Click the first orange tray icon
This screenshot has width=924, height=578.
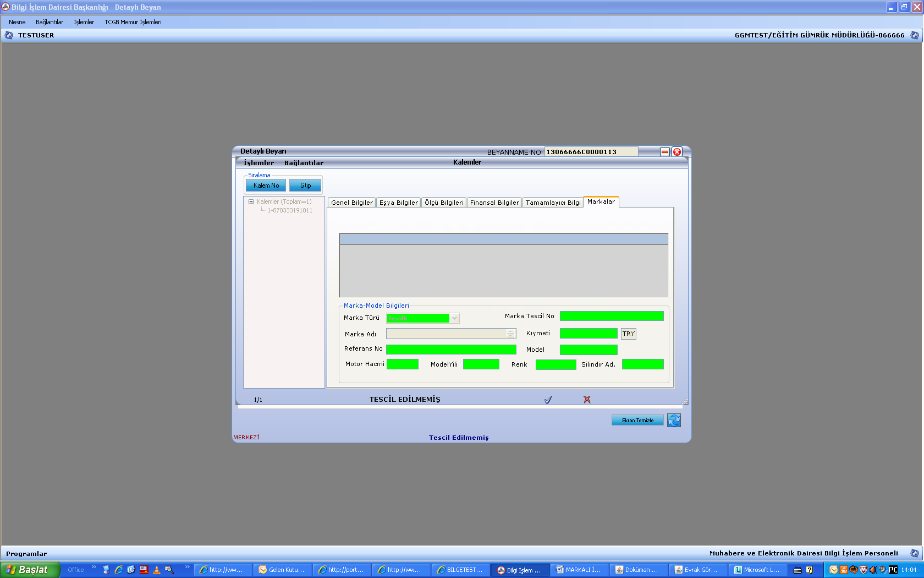[x=833, y=570]
